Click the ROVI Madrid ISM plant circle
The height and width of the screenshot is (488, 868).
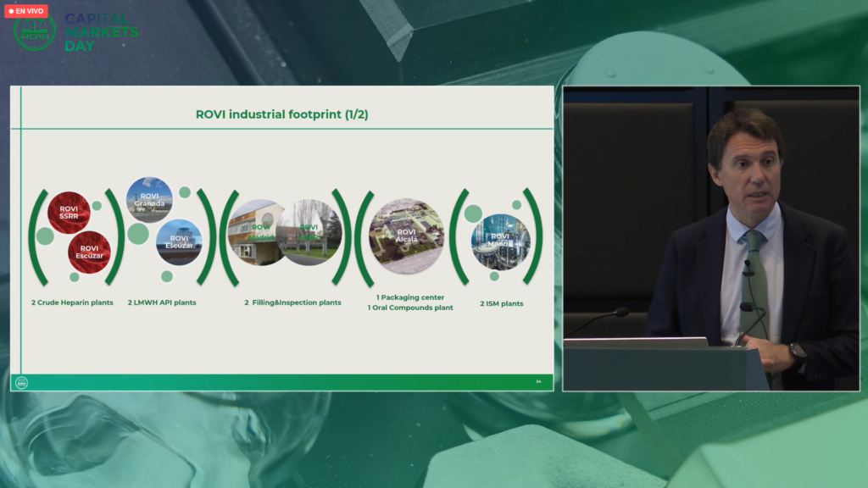500,241
